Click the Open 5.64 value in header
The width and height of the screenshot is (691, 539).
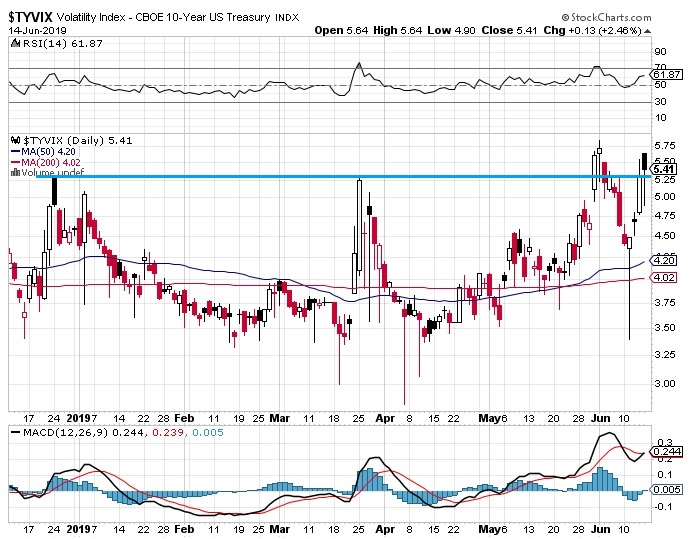tap(341, 30)
